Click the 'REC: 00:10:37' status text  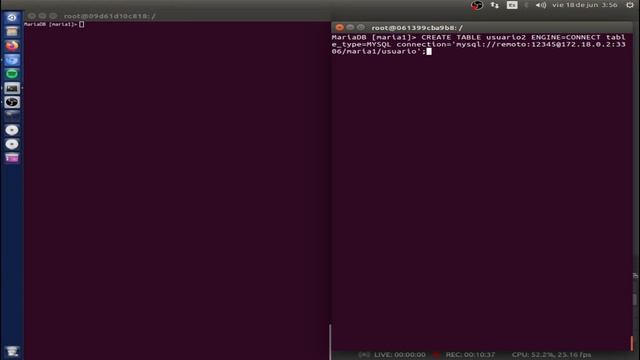pos(470,355)
